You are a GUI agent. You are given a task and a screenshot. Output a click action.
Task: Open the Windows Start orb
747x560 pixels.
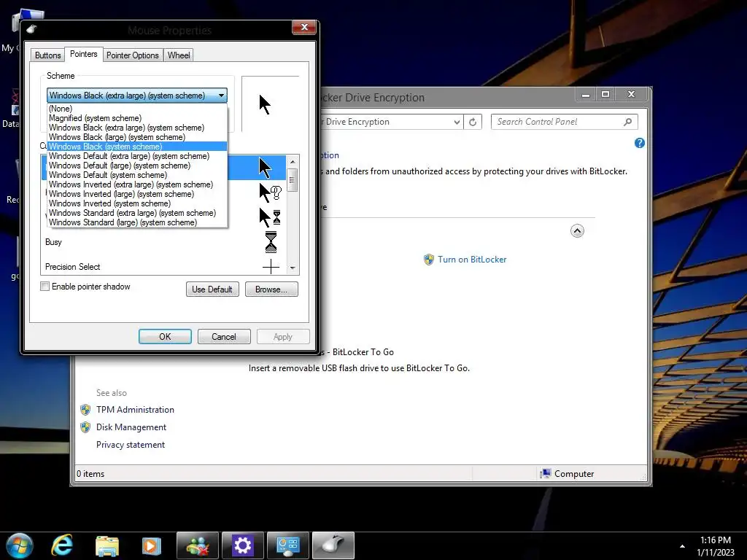coord(20,545)
